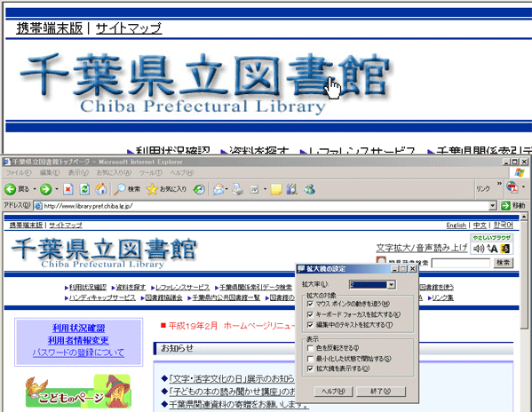Click the scrollbar up arrow in browser
Screen dimensions: 532x412
point(524,217)
